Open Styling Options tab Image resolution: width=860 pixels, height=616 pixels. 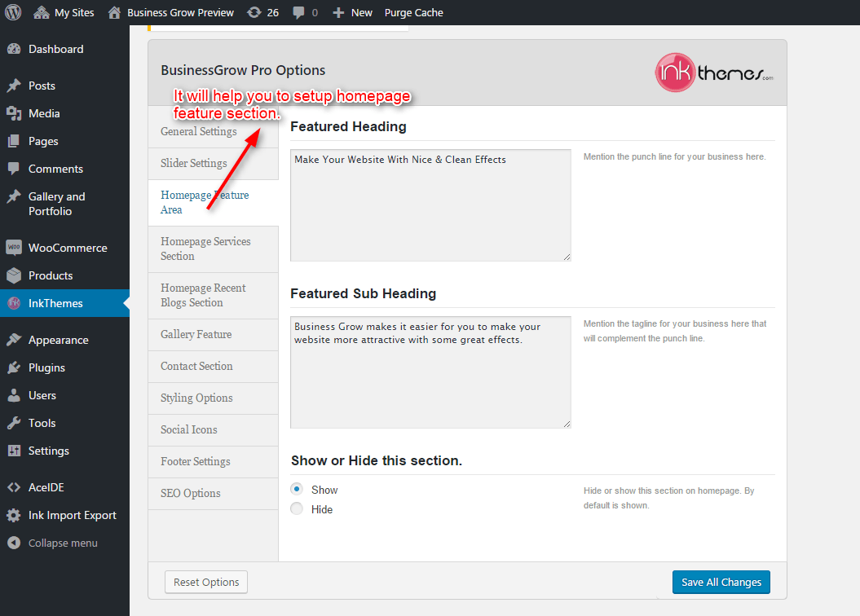point(214,398)
